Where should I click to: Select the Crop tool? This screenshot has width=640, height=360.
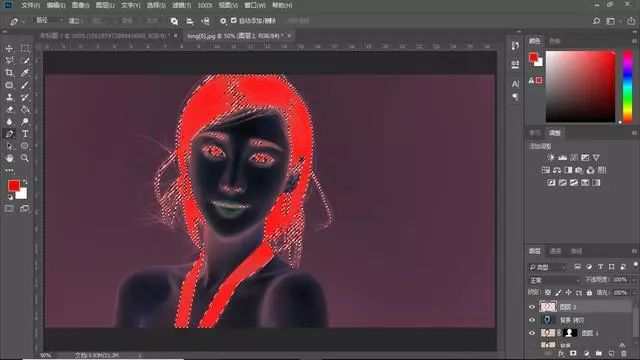point(9,73)
